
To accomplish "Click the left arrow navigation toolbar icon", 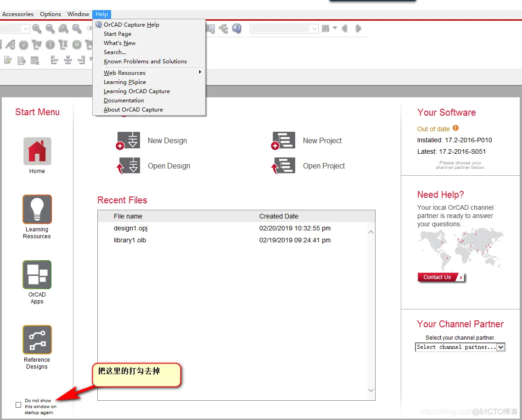I will [x=345, y=28].
